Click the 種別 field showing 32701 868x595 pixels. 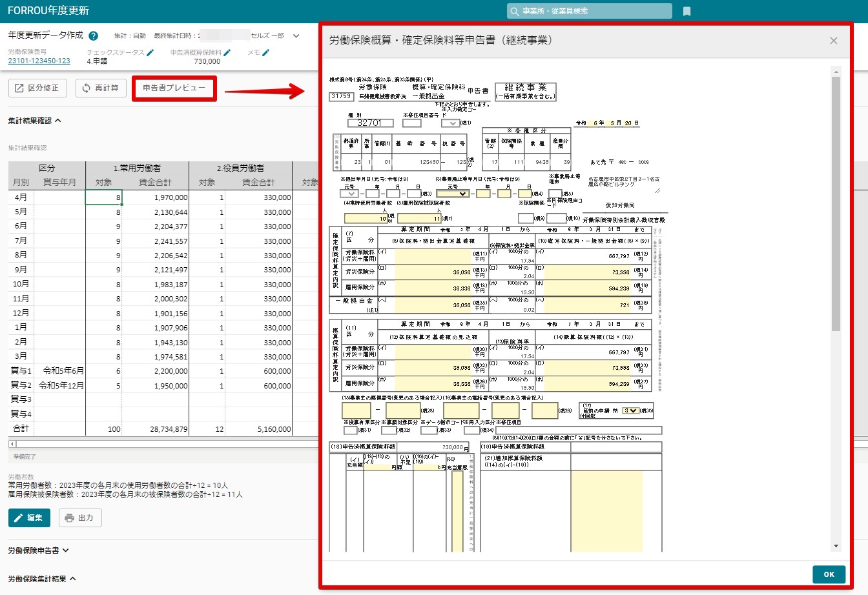tap(370, 123)
